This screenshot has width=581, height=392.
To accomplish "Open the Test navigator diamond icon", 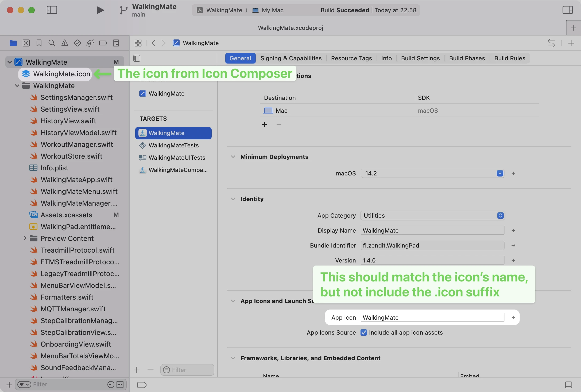I will 78,43.
